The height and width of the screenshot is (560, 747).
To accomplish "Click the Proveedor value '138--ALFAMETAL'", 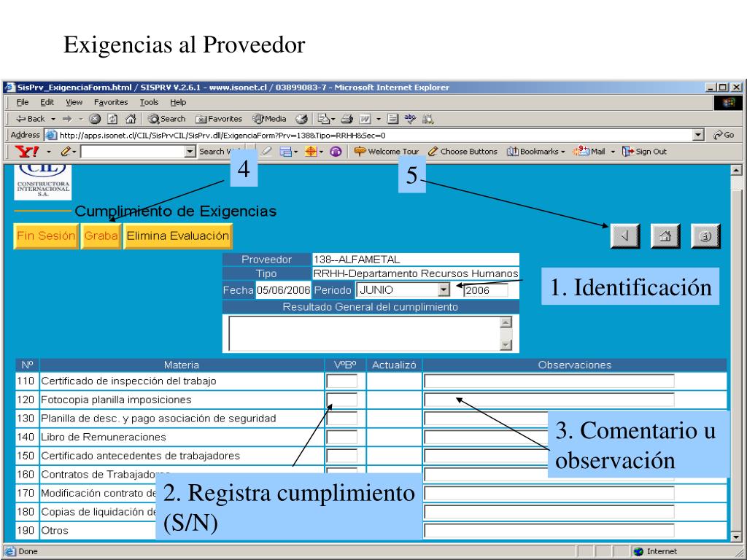I will (356, 260).
